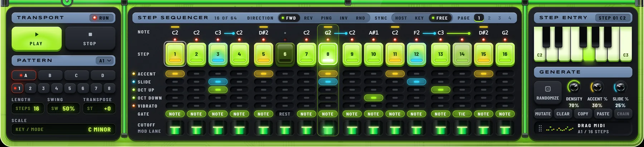The image size is (644, 147).
Task: Adjust the Accent % knob
Action: (x=597, y=87)
